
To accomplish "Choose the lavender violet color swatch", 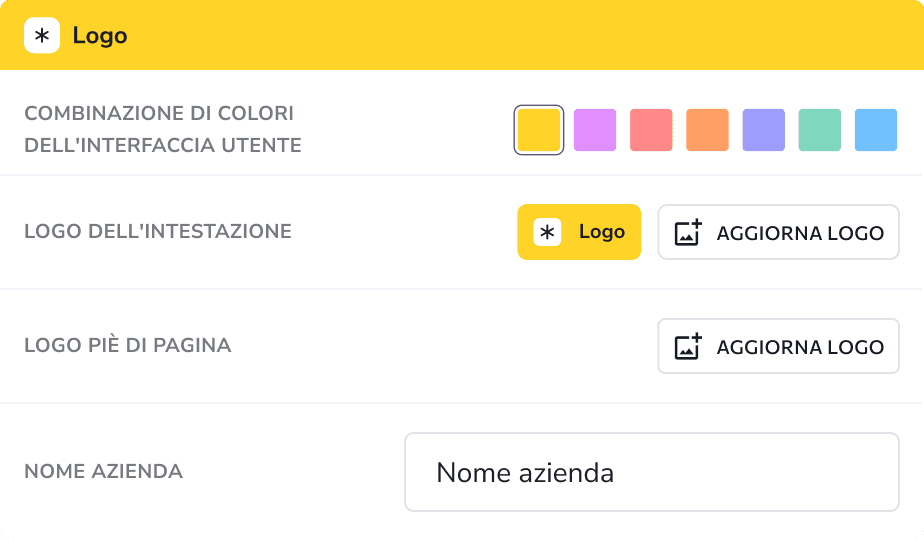I will pos(764,130).
